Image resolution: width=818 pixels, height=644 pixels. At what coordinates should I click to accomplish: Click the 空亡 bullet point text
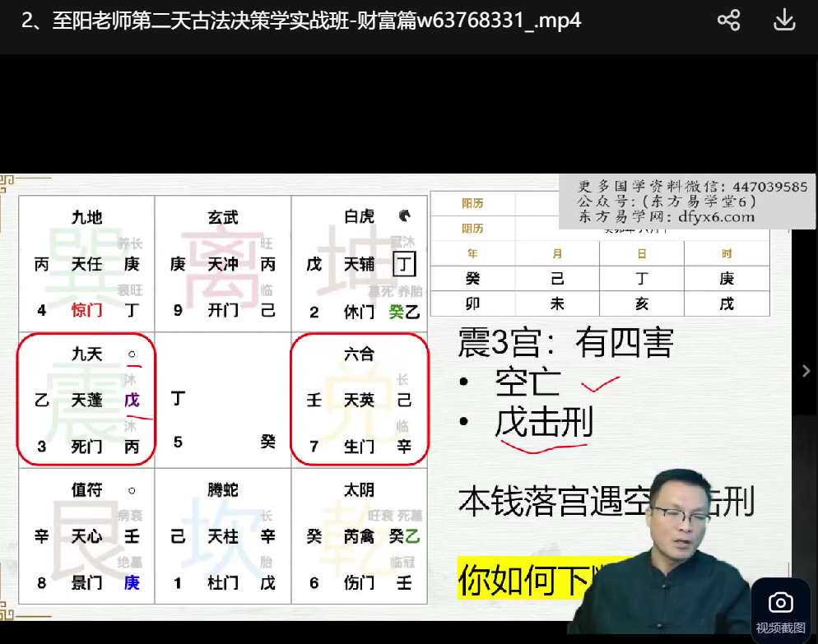(x=528, y=382)
